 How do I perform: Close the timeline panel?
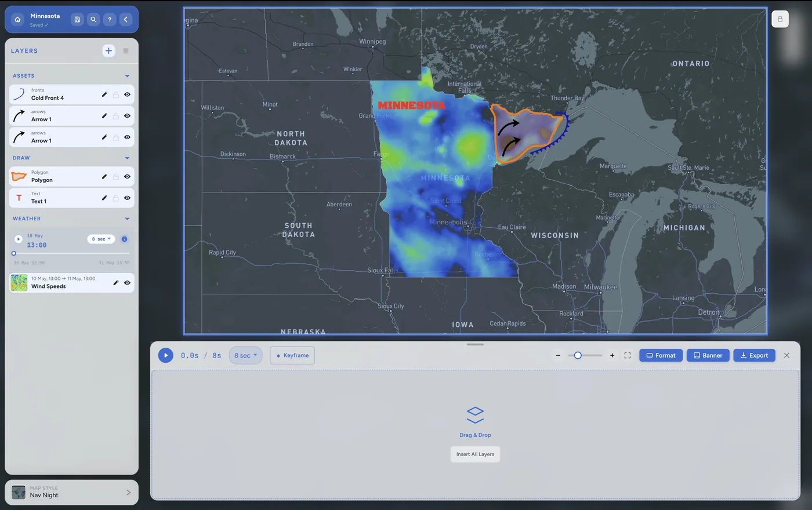pos(787,356)
